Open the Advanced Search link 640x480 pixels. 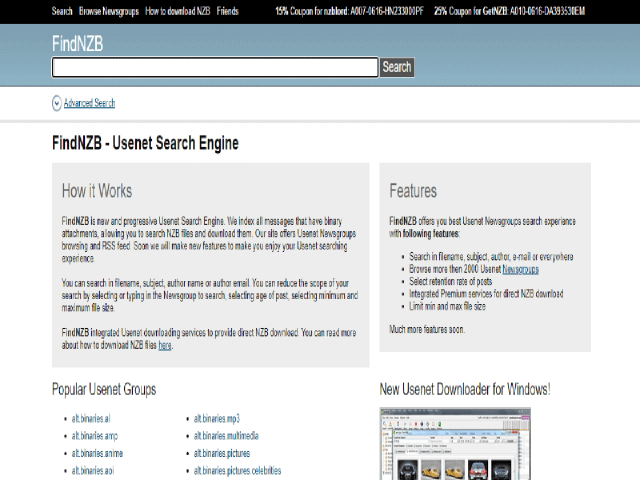(89, 103)
